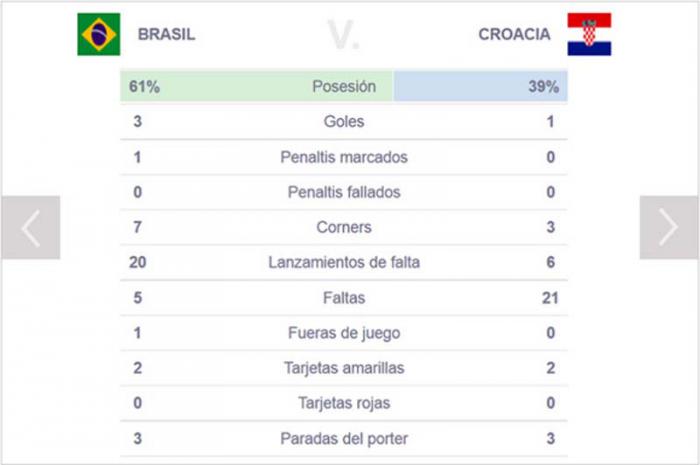
Task: Select the Fueras de juego row
Action: click(344, 333)
